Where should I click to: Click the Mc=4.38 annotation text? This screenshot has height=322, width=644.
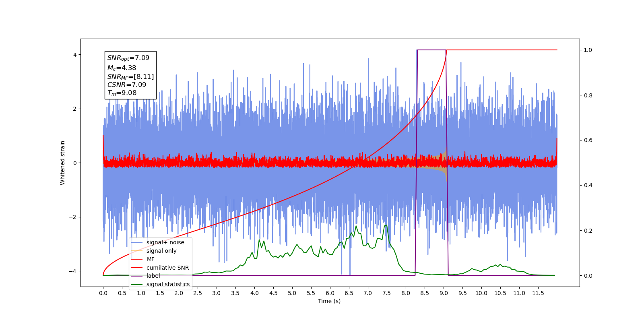(122, 68)
